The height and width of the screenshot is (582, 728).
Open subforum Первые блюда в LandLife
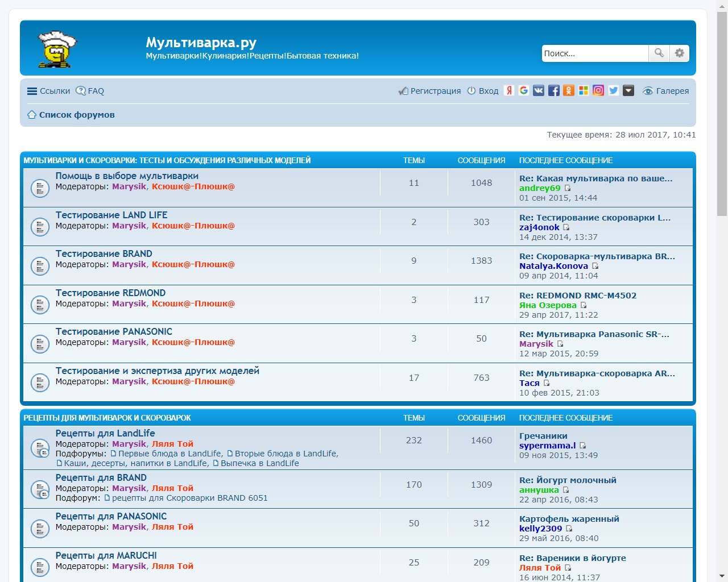[170, 454]
